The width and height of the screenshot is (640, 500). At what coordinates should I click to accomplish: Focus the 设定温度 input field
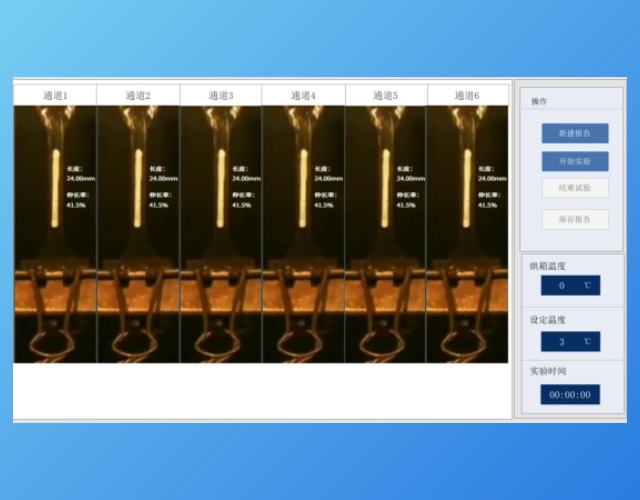(570, 341)
